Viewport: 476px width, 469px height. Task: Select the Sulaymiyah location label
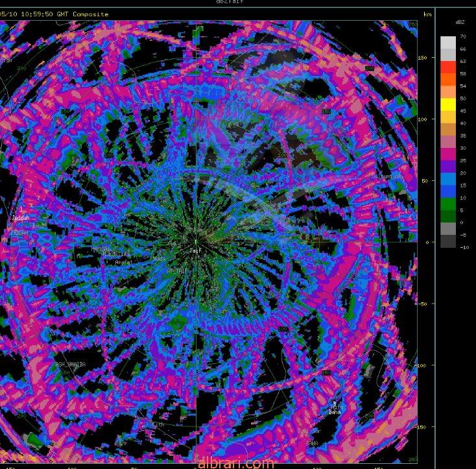pos(387,176)
